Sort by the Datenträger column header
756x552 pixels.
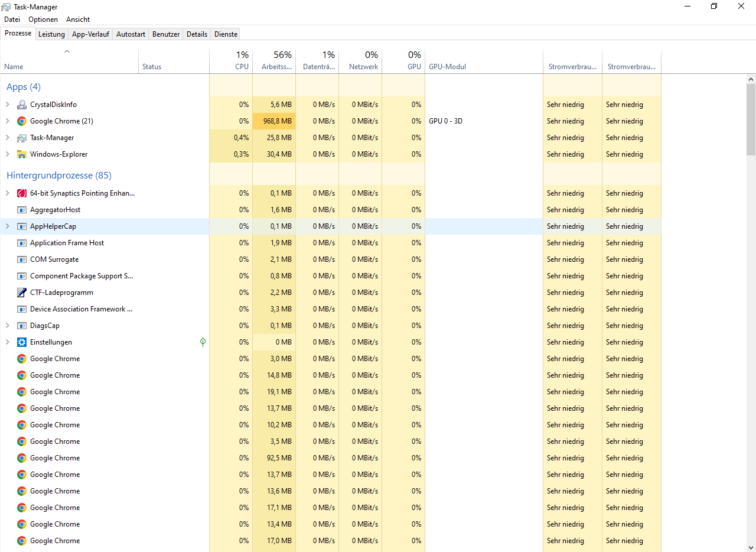tap(317, 61)
